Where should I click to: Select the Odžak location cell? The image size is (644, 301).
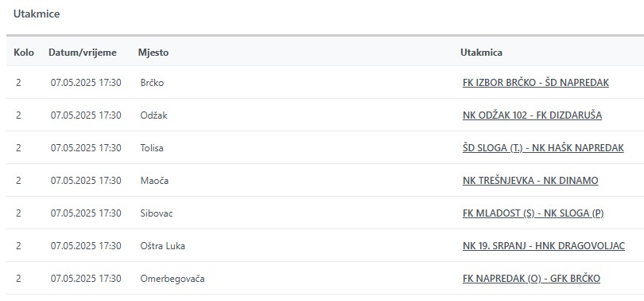(154, 115)
